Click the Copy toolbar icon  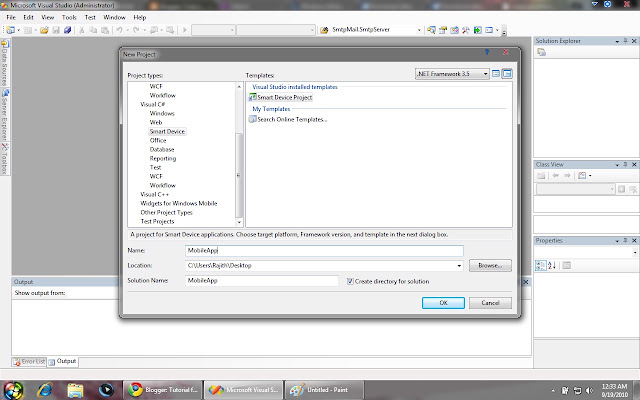coord(93,30)
